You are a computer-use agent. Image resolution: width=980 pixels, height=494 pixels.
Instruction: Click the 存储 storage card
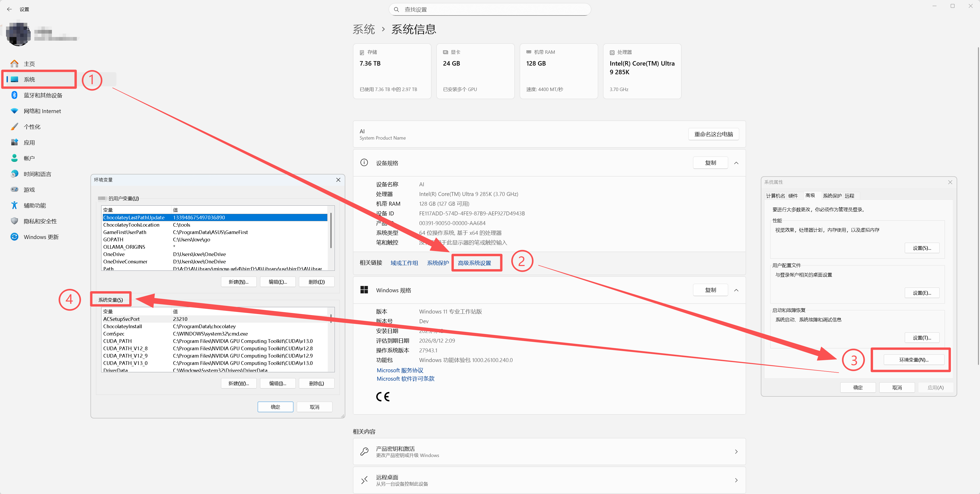coord(392,71)
